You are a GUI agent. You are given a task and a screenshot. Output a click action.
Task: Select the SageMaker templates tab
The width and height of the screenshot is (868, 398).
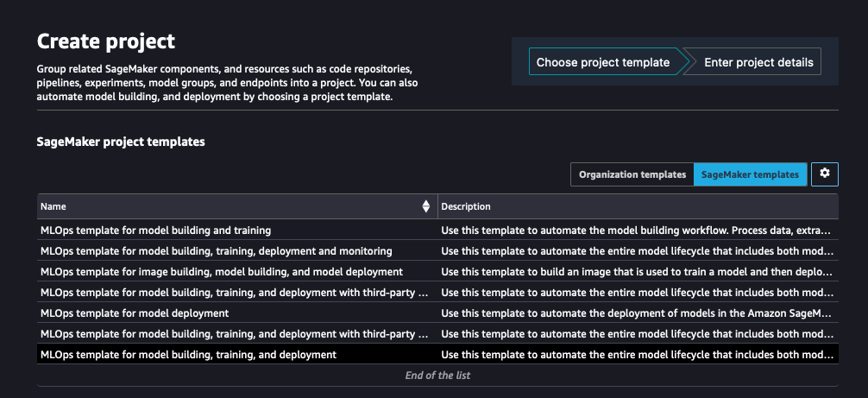point(750,174)
